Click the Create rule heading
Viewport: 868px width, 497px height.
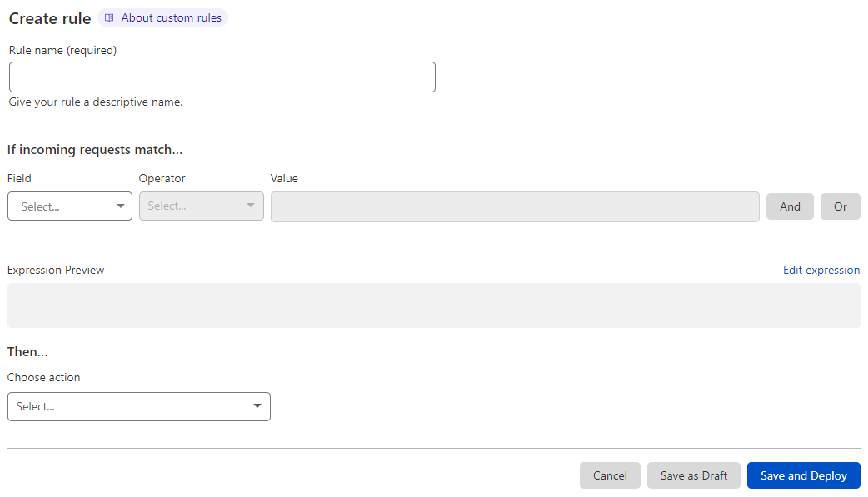(49, 17)
